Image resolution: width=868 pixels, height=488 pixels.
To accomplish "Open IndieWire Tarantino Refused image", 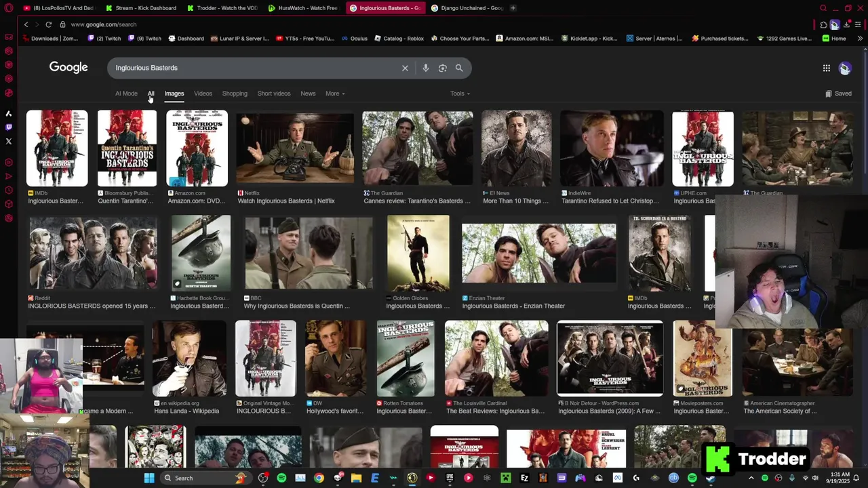I will (x=612, y=148).
